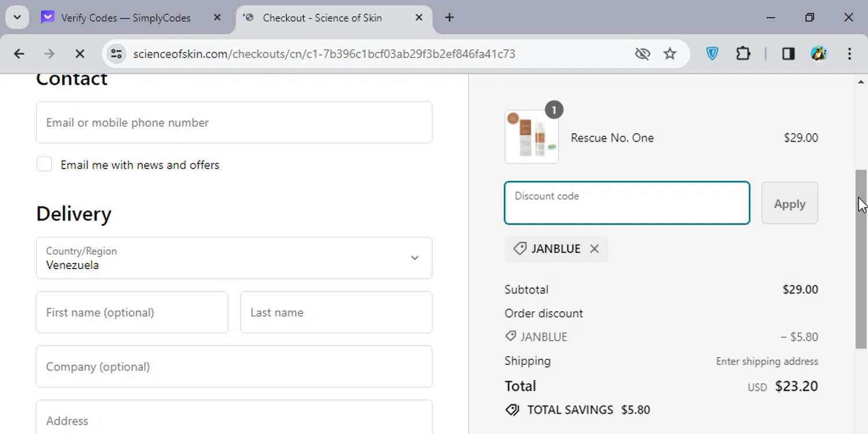
Task: Open the Chrome profile avatar
Action: coord(819,54)
